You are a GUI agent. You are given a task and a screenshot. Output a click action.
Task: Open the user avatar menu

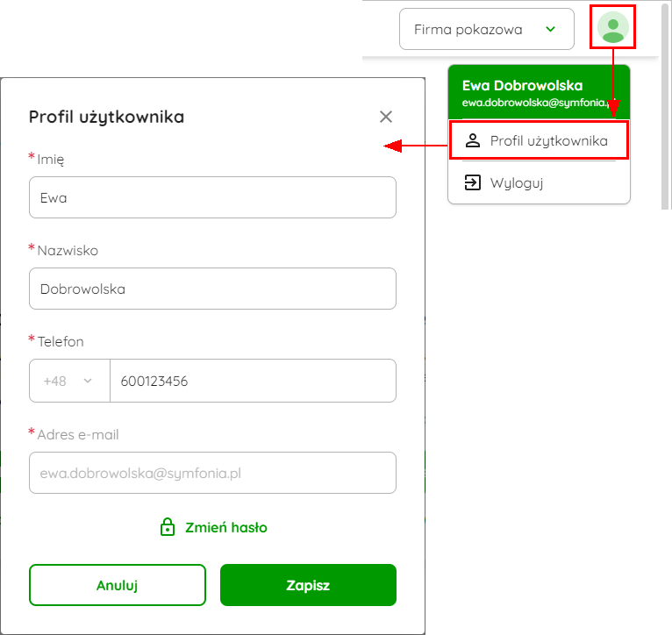coord(613,27)
